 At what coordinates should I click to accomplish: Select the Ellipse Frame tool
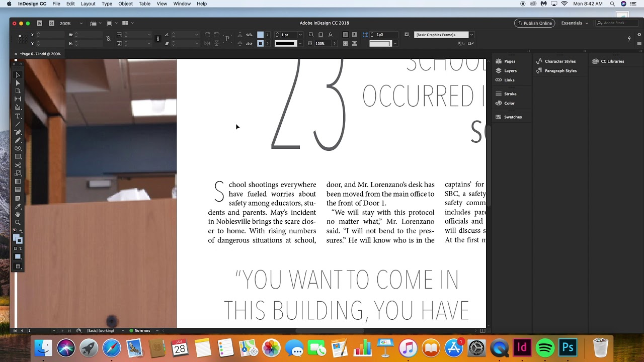click(x=18, y=149)
